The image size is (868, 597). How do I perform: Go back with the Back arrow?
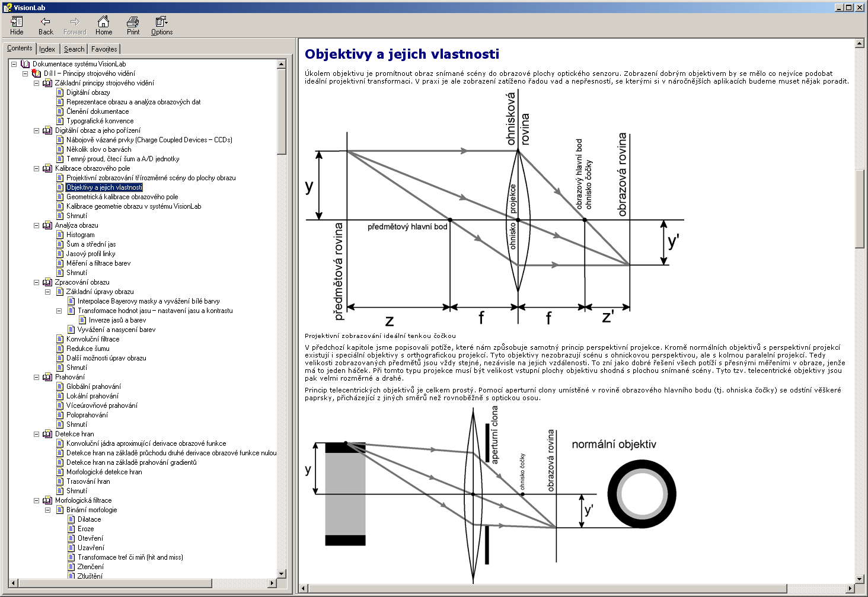coord(46,25)
